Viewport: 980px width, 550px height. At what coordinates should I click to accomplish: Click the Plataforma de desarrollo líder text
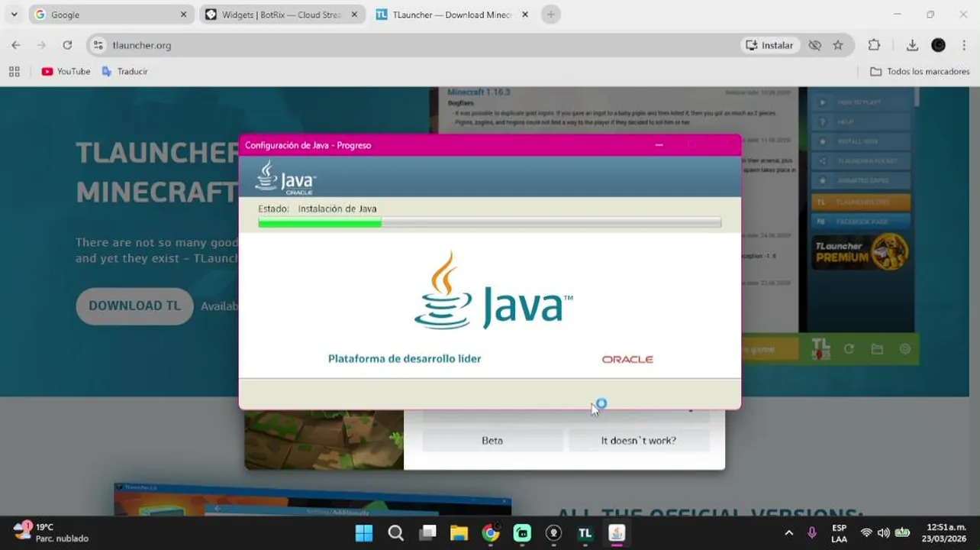(405, 358)
